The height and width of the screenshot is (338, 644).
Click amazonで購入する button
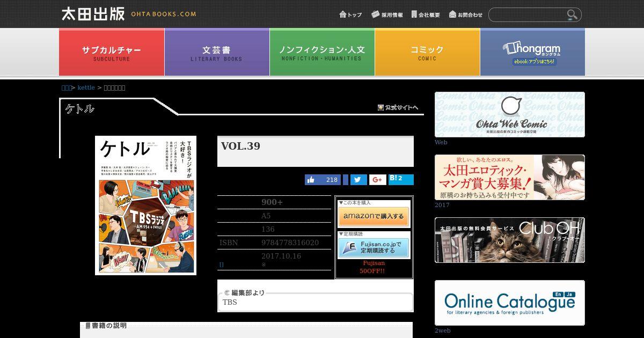pyautogui.click(x=374, y=217)
